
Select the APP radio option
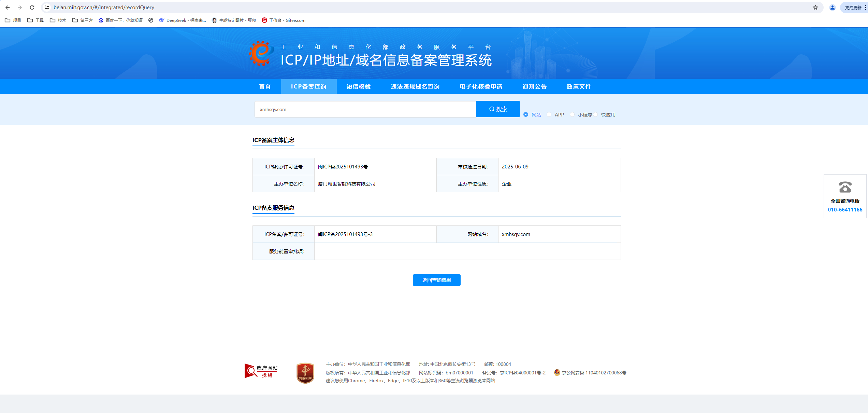pyautogui.click(x=549, y=114)
